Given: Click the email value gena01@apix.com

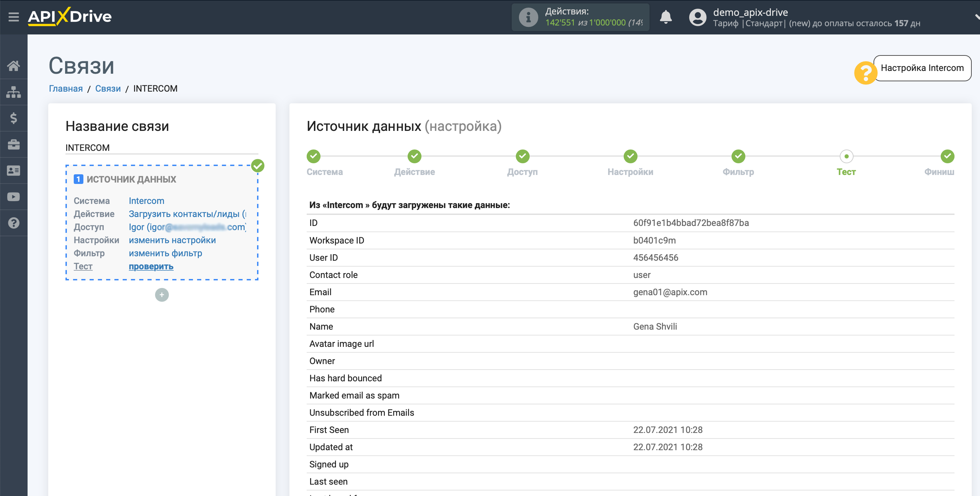Looking at the screenshot, I should pos(670,292).
